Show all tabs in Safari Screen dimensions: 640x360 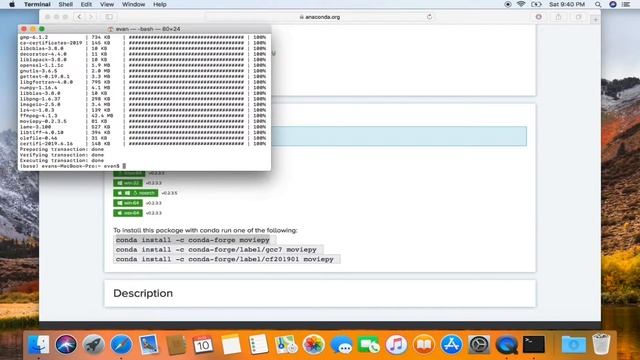click(x=578, y=17)
